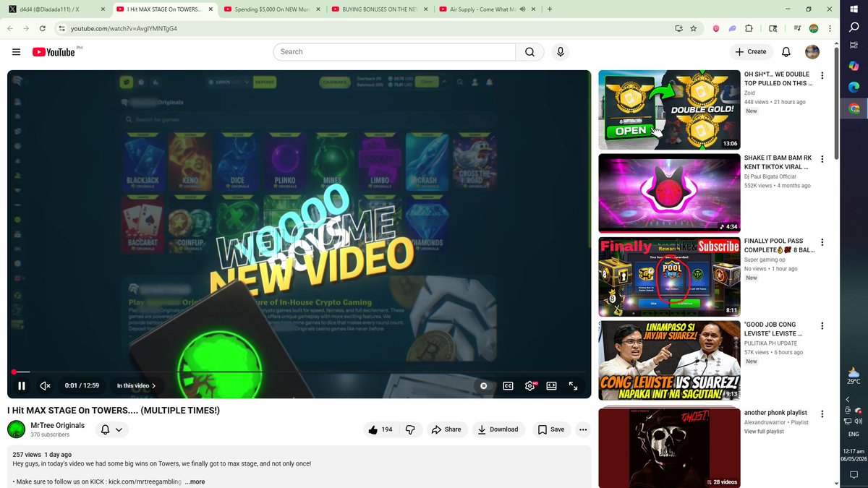Viewport: 868px width, 488px height.
Task: Open options for 'OH SH*T... WE DOUBLE' video
Action: pos(822,75)
